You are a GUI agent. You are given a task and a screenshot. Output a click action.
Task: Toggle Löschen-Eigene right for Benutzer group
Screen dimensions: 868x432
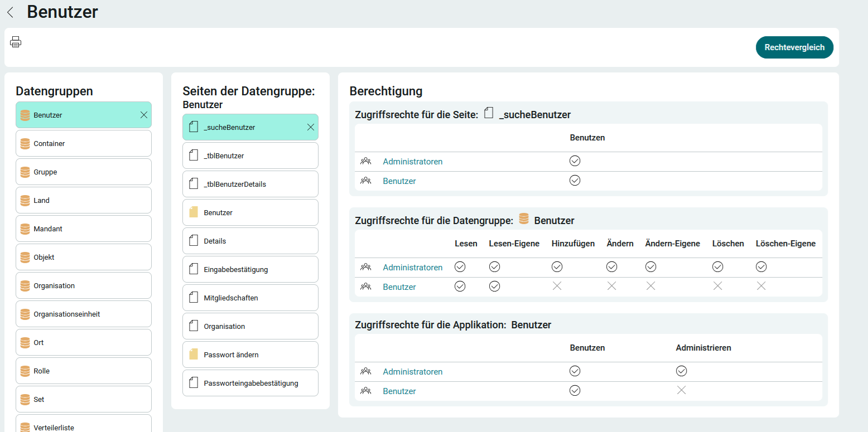coord(761,286)
